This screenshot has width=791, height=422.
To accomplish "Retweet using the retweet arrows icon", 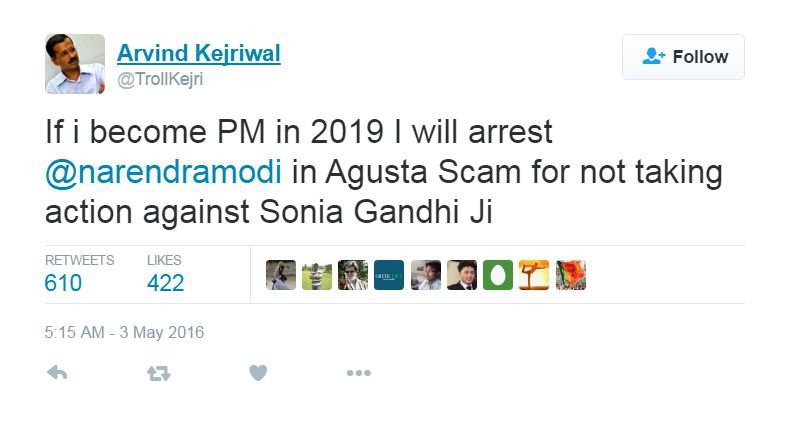I will coord(158,374).
